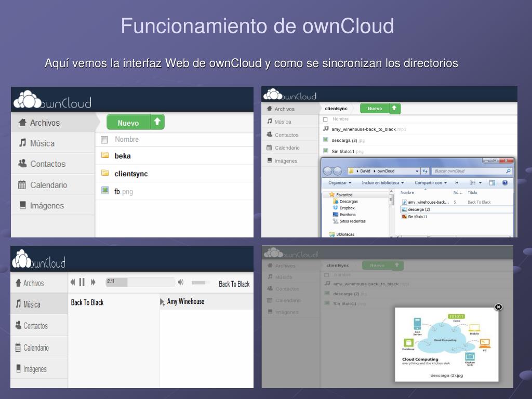Viewport: 532px width, 399px height.
Task: Select Calendario in music player screenshot sidebar
Action: pos(39,348)
